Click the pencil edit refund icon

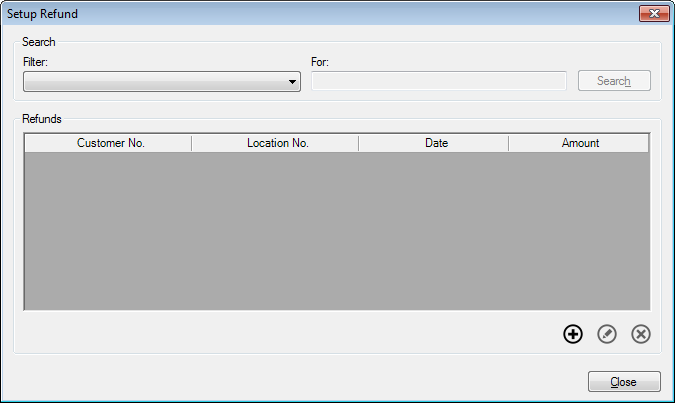(607, 334)
